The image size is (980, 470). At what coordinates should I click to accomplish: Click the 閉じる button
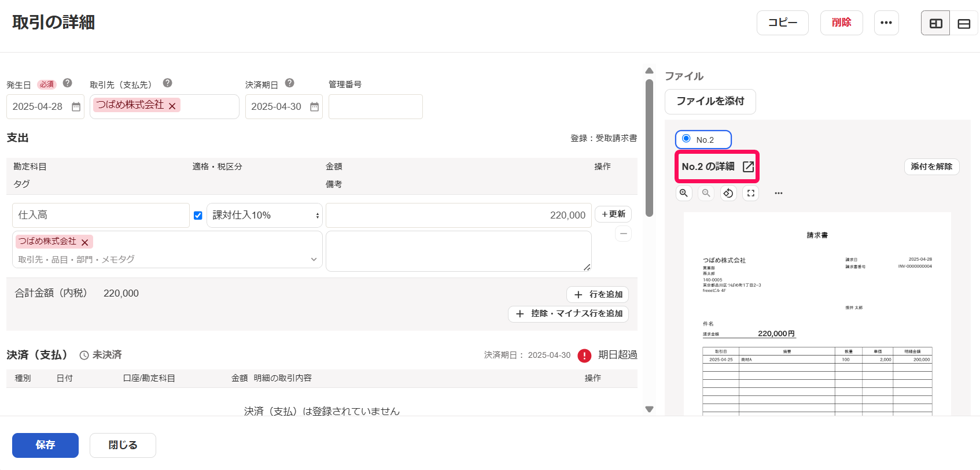tap(123, 445)
